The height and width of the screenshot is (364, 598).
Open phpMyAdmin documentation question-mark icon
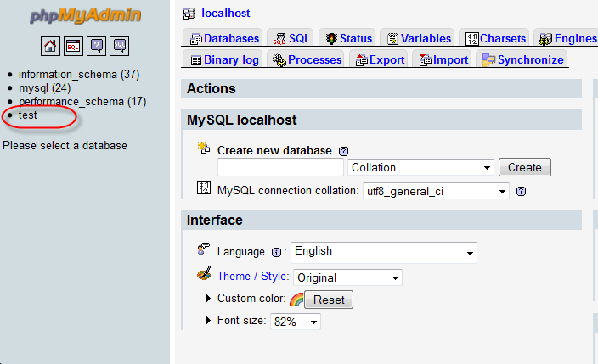coord(96,47)
